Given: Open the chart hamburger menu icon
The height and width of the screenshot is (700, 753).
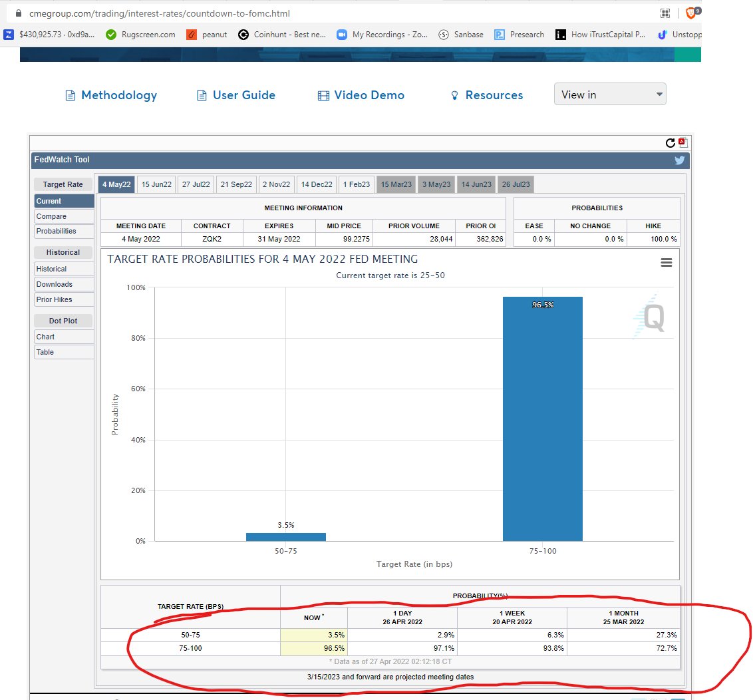Looking at the screenshot, I should 666,262.
